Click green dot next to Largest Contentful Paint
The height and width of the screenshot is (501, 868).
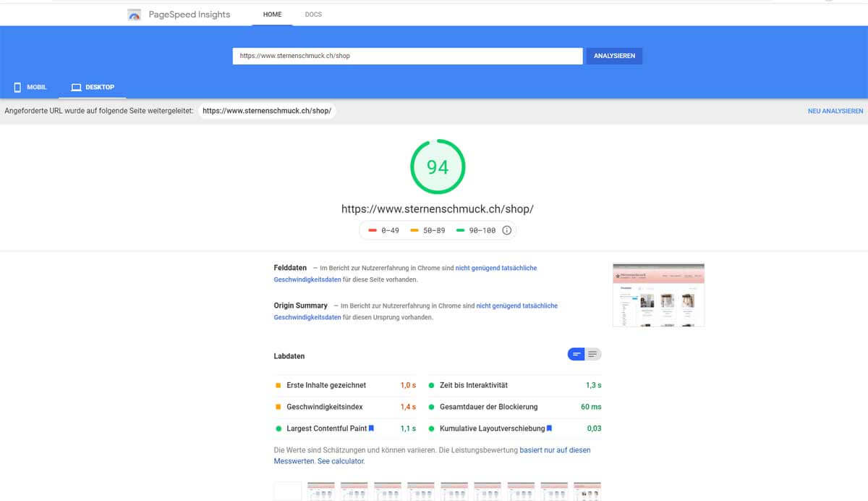pos(278,429)
